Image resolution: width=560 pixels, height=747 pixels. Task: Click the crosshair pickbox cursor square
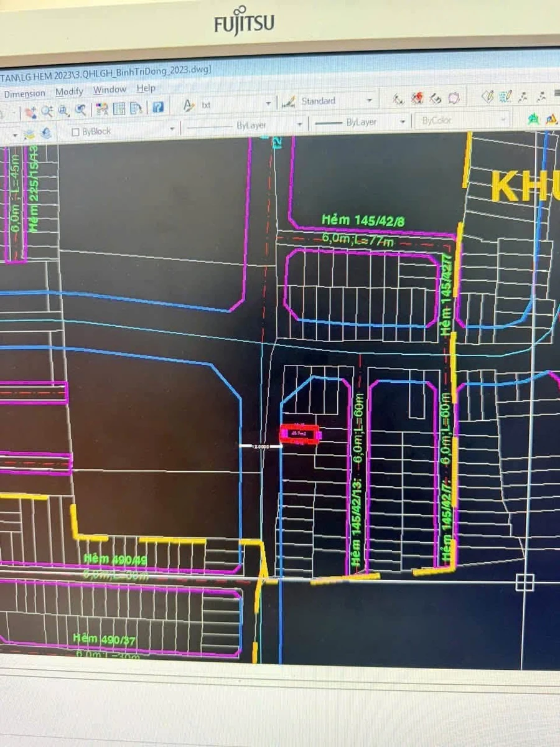click(x=525, y=583)
